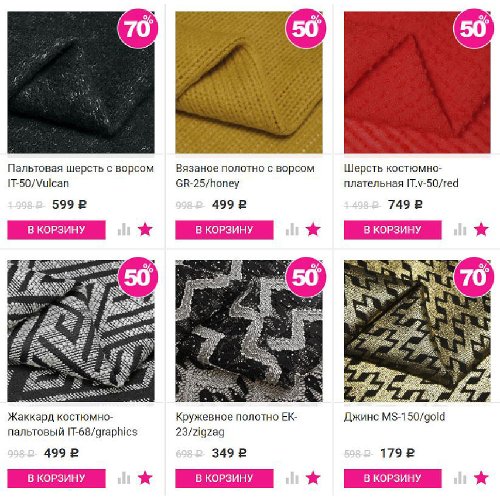Screen dimensions: 500x500
Task: Compare the GR-25/honey fabric via bar icon
Action: (292, 230)
